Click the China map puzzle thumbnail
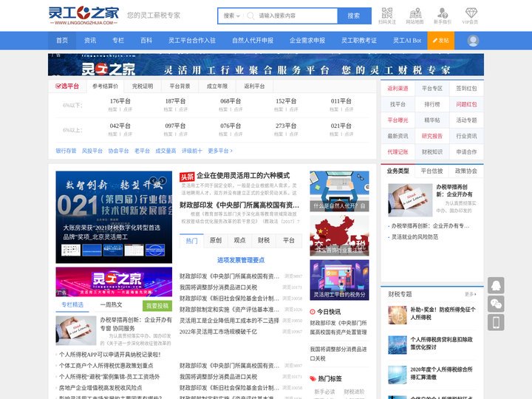The height and width of the screenshot is (399, 532). click(x=339, y=236)
